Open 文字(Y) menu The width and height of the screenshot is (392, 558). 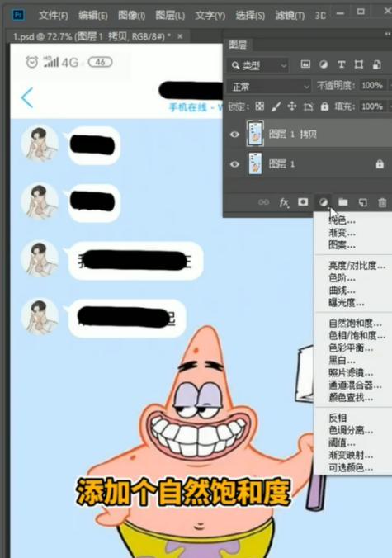[x=210, y=16]
